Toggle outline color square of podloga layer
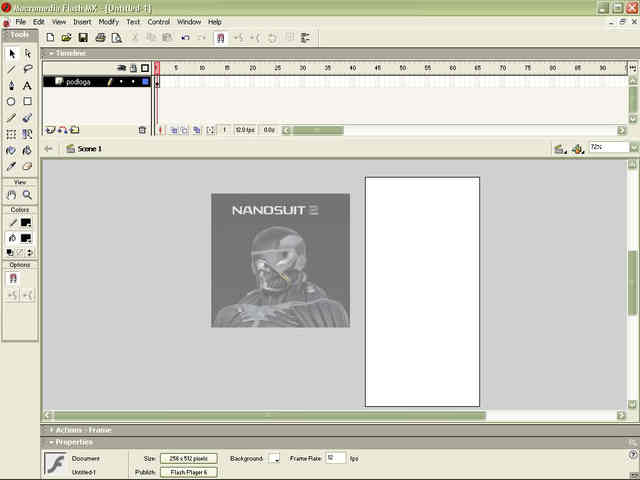Image resolution: width=640 pixels, height=480 pixels. [145, 82]
